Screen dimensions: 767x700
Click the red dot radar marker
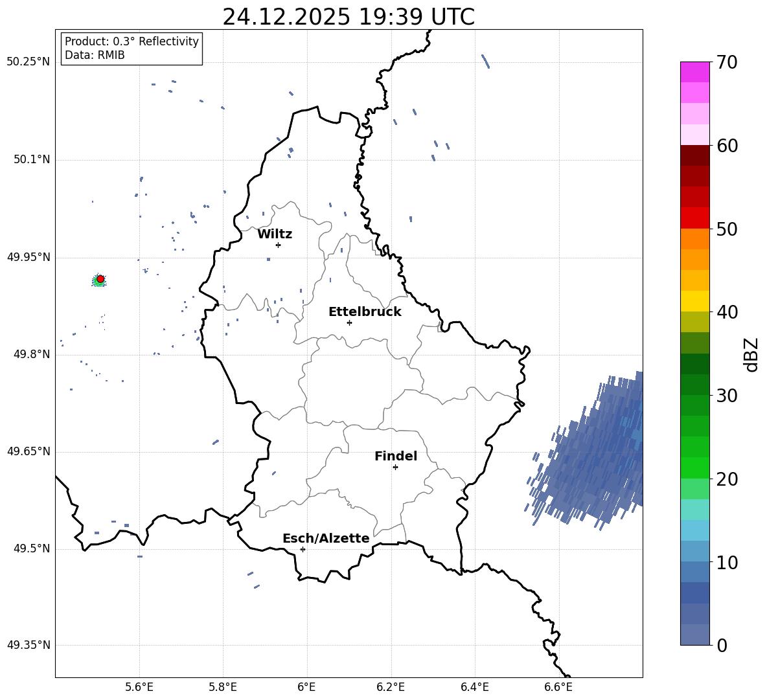pos(100,279)
